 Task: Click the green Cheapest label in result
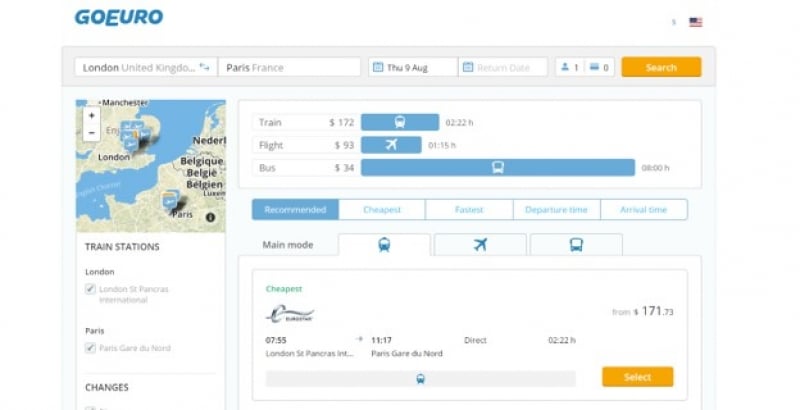[x=284, y=289]
